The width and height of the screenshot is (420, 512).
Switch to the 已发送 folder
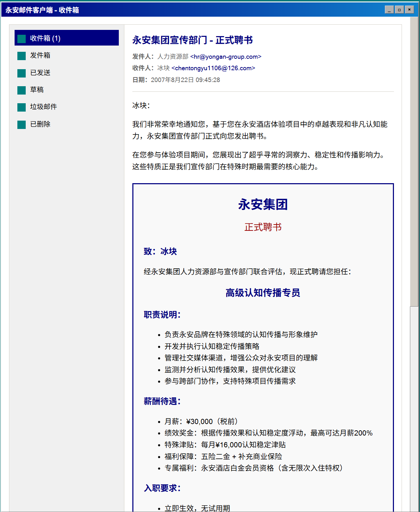point(40,73)
